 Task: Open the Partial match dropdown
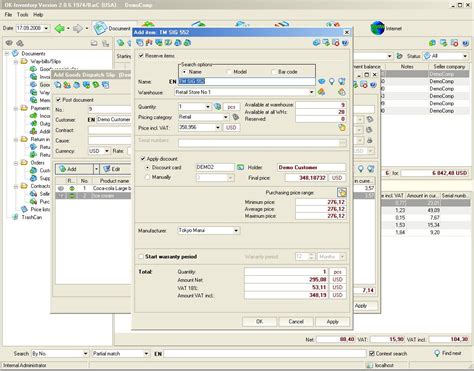point(146,353)
